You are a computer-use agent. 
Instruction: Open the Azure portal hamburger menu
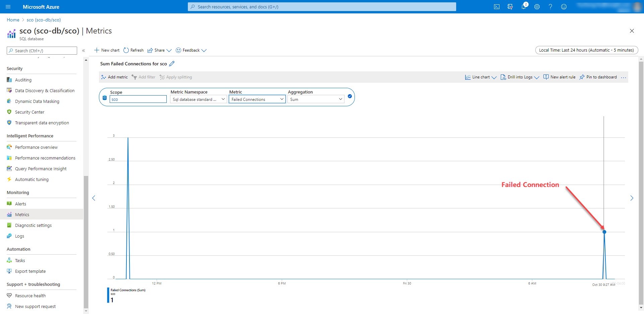coord(8,7)
